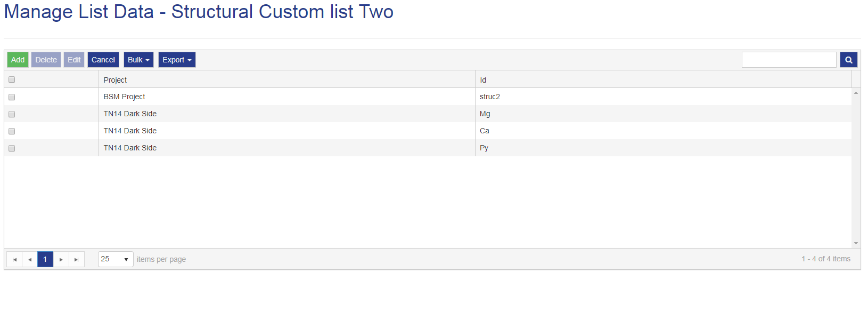Screen dimensions: 868x320
Task: Go to the next page arrow
Action: coord(61,260)
